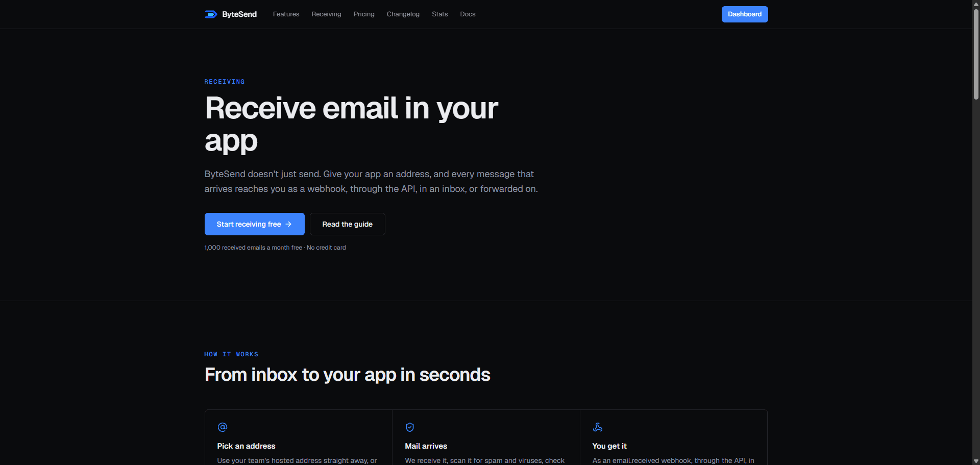The image size is (980, 465).
Task: Go to the Pricing page
Action: [364, 14]
